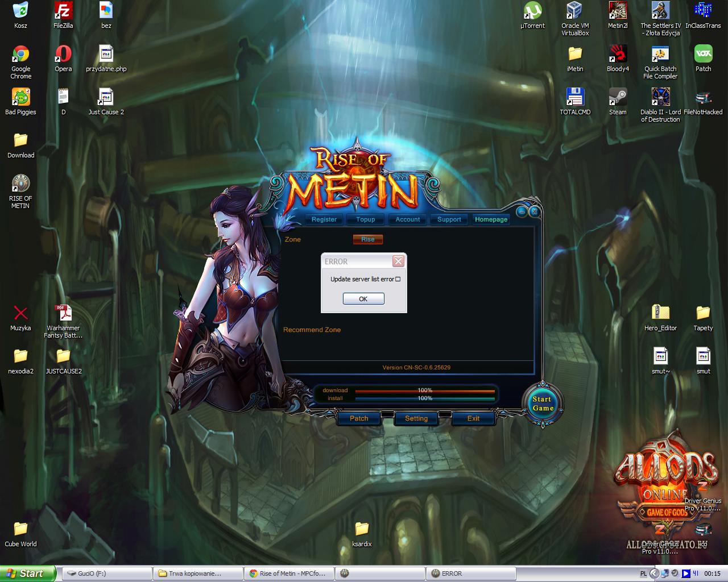
Task: Open the Kosz recycle bin icon
Action: pos(20,15)
